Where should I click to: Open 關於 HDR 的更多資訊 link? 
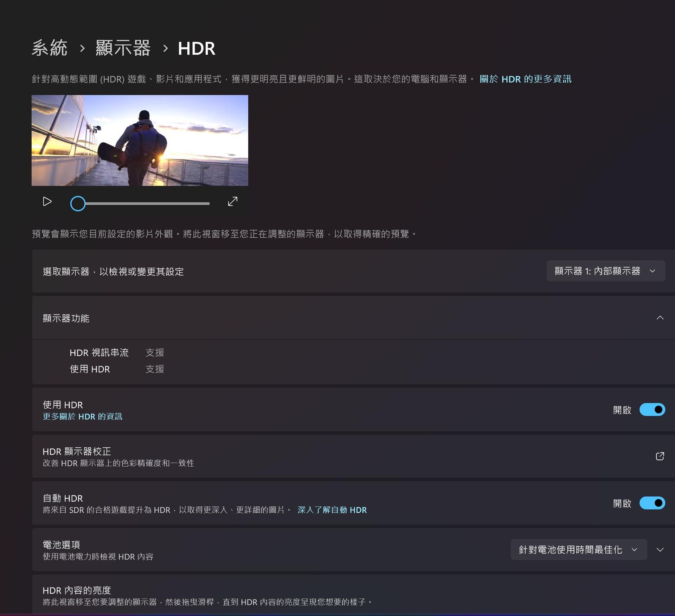pyautogui.click(x=525, y=79)
